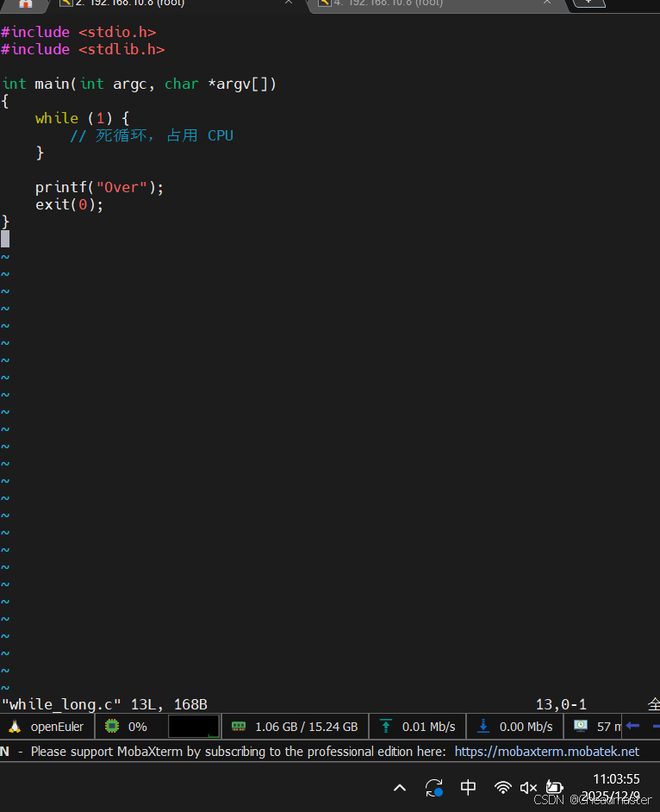660x812 pixels.
Task: Click the int main function declaration line
Action: [140, 84]
